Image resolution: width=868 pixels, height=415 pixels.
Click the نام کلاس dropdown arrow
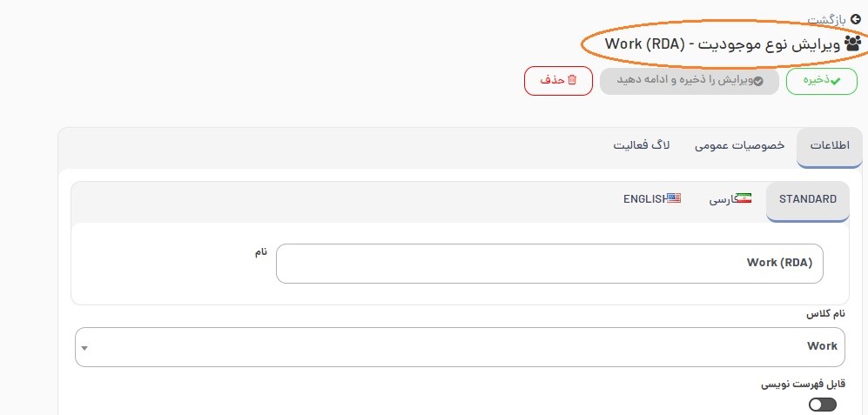[x=84, y=348]
